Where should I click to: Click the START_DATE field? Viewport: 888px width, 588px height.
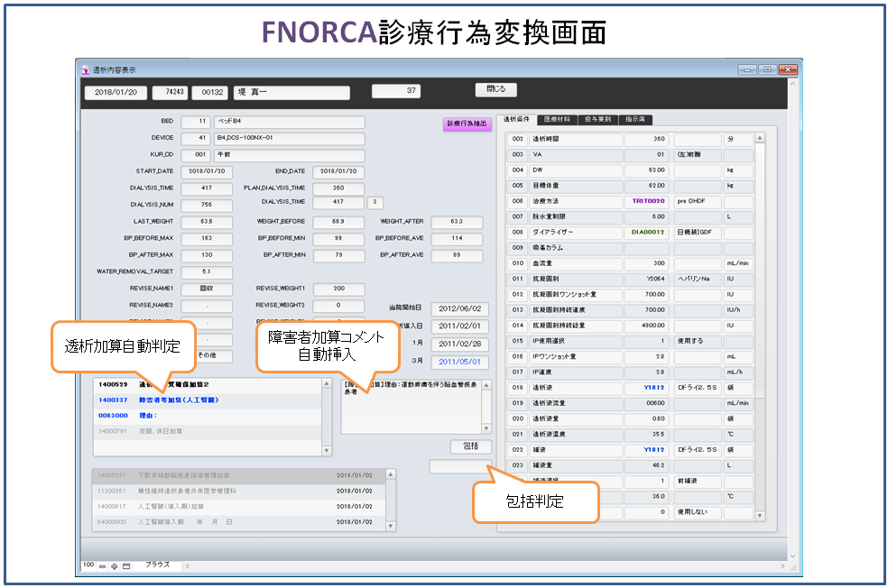click(x=207, y=171)
